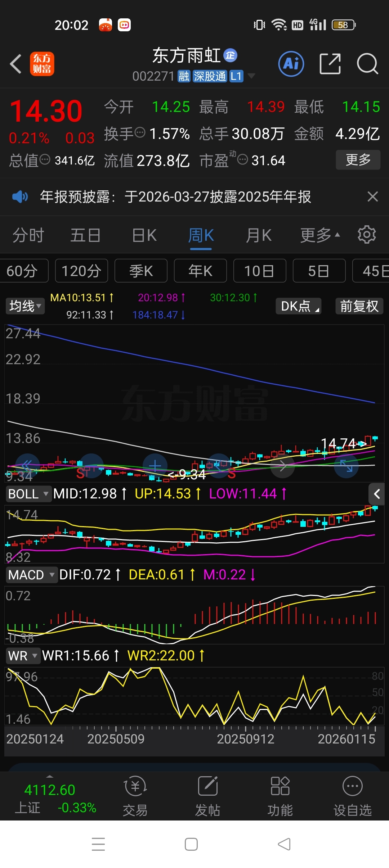389x868 pixels.
Task: Tap the 更多 quote details button
Action: 358,159
